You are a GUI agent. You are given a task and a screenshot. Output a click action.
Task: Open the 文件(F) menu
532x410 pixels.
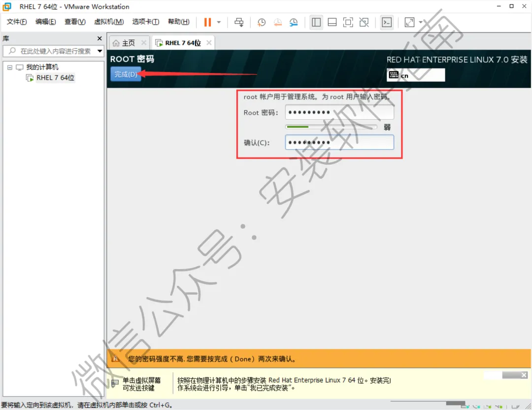click(x=17, y=22)
